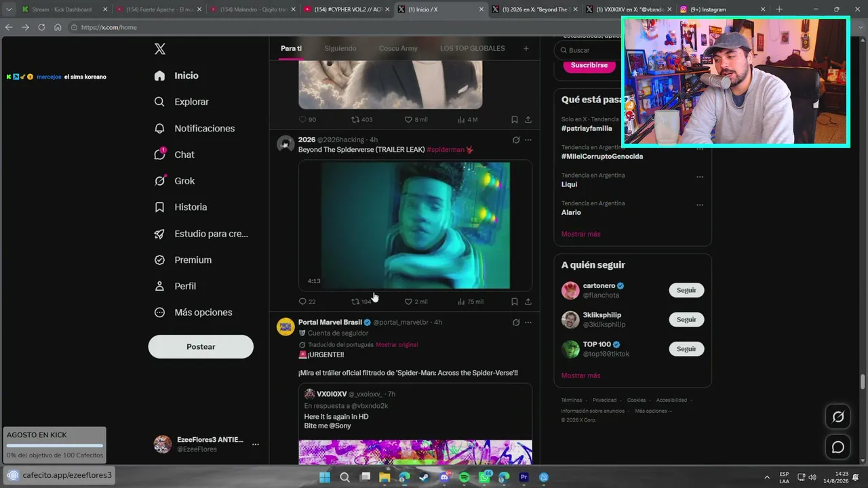Go to Inicio in the sidebar
Screen dimensions: 868x488
[176, 76]
